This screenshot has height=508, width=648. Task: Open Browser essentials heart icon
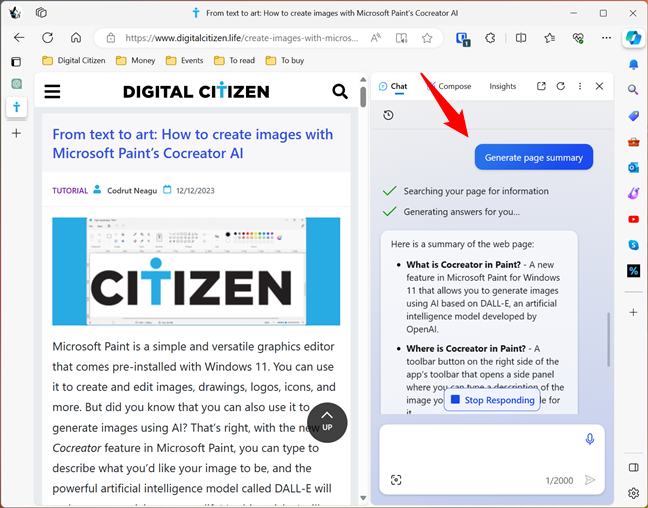(578, 38)
